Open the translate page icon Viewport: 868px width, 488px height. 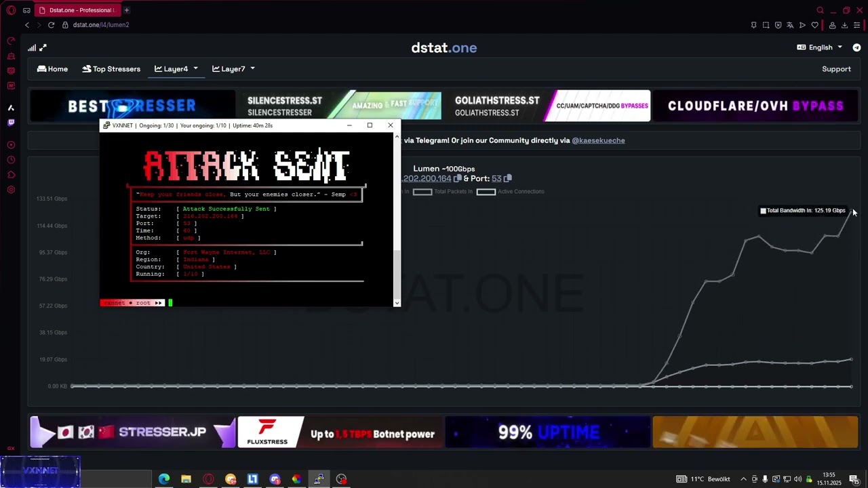point(790,25)
